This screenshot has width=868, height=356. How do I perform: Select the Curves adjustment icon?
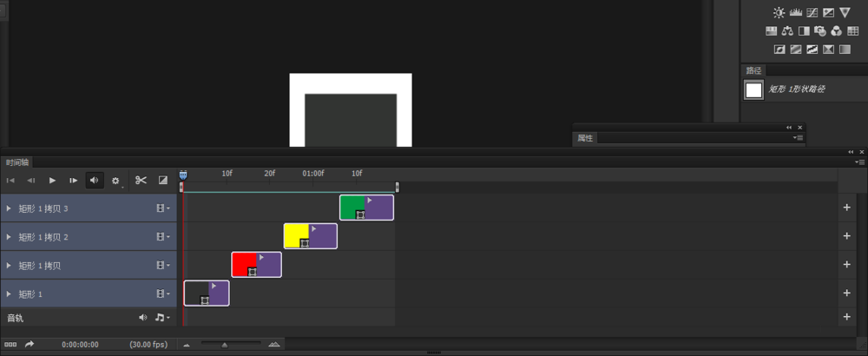[812, 11]
